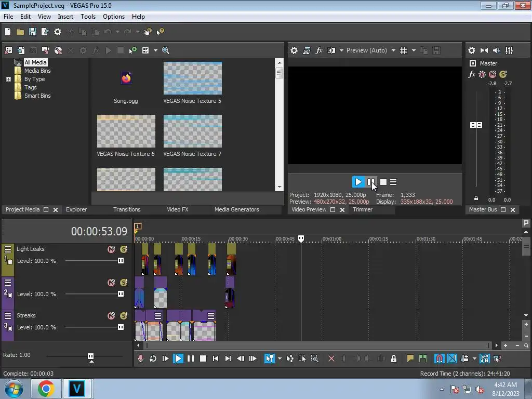Open project using the folder icon
Image resolution: width=532 pixels, height=399 pixels.
click(20, 32)
